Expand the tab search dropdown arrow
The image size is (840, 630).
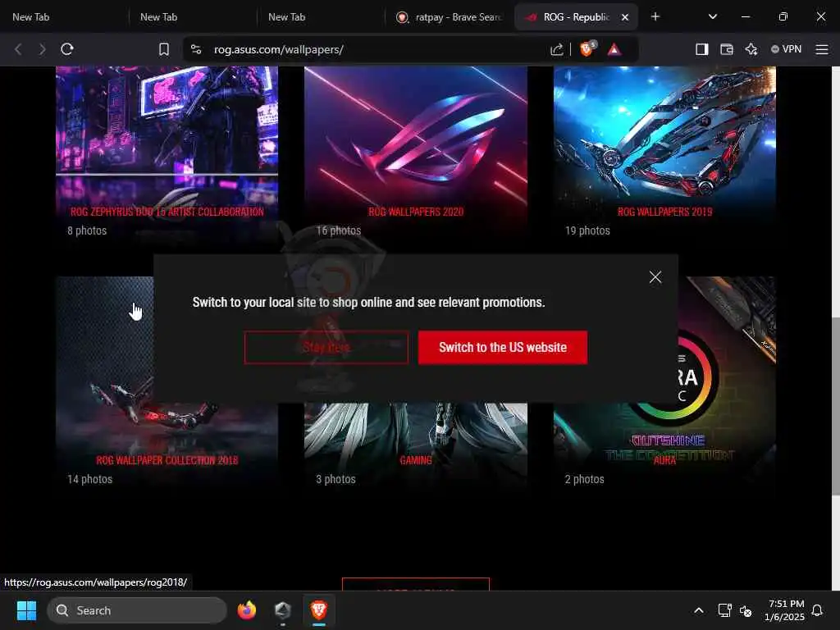[713, 16]
